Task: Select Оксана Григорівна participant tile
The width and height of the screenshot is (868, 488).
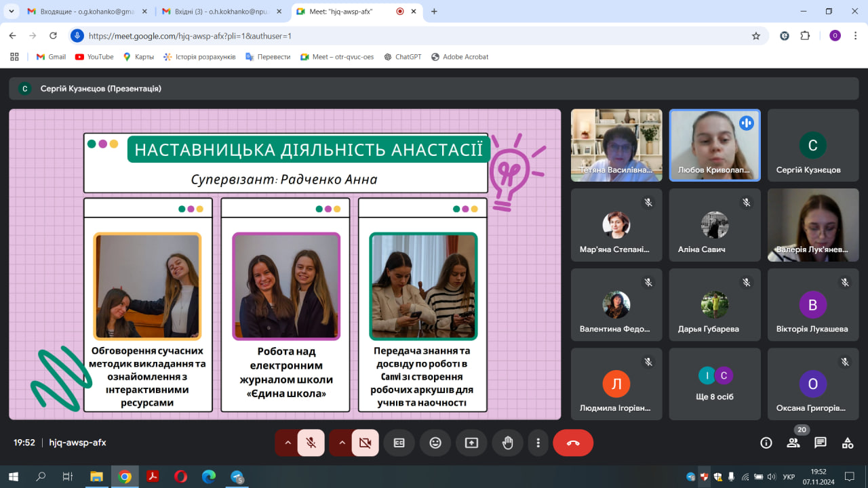Action: pos(812,384)
